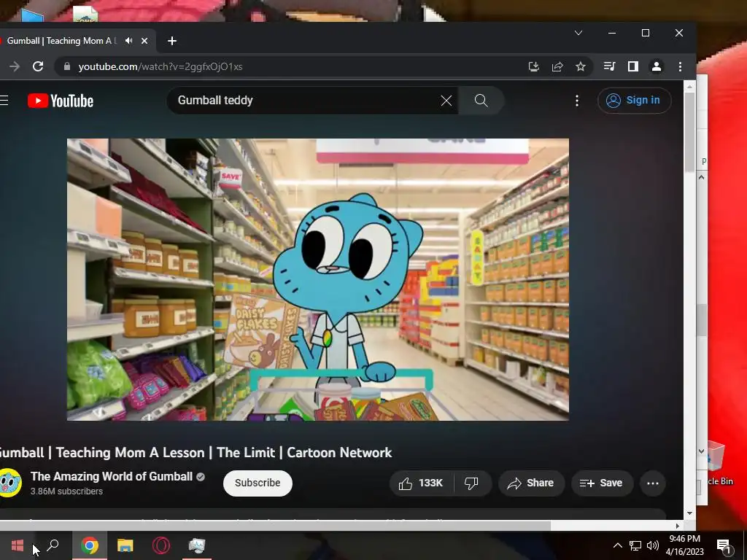Screen dimensions: 747x560
Task: Click the scroll down arrow of browser
Action: 690,513
